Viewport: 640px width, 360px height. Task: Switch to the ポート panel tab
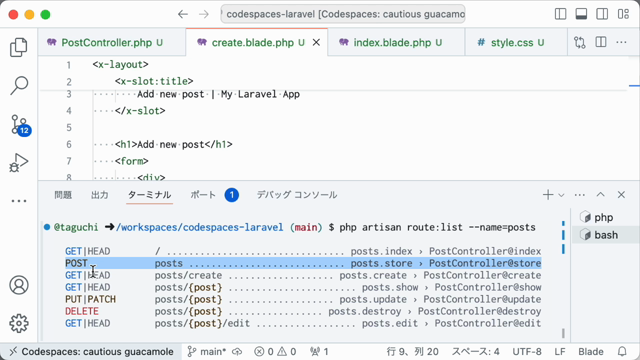point(203,195)
